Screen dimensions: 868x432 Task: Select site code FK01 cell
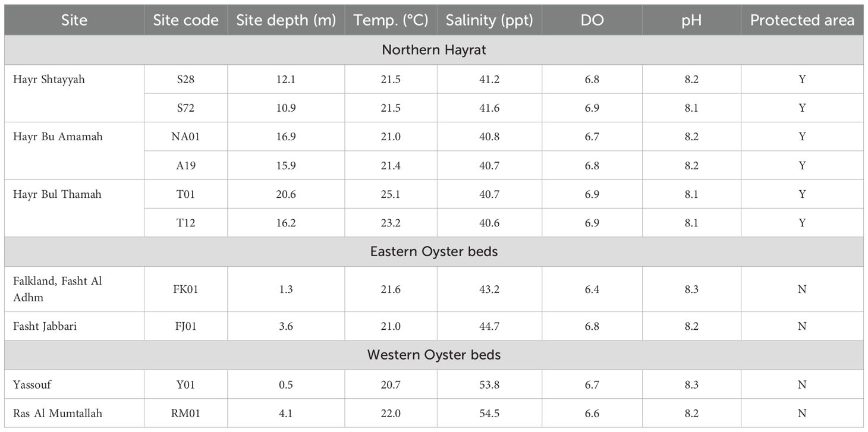pyautogui.click(x=185, y=289)
